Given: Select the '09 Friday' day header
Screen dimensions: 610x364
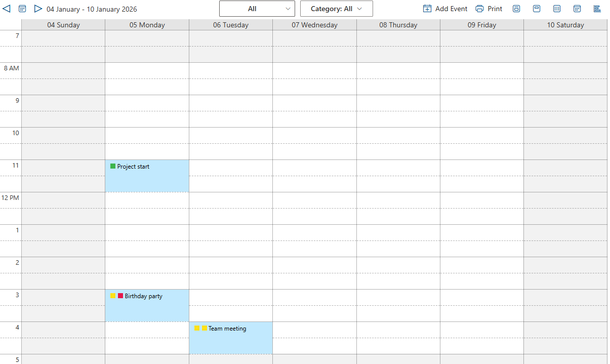Looking at the screenshot, I should coord(481,25).
